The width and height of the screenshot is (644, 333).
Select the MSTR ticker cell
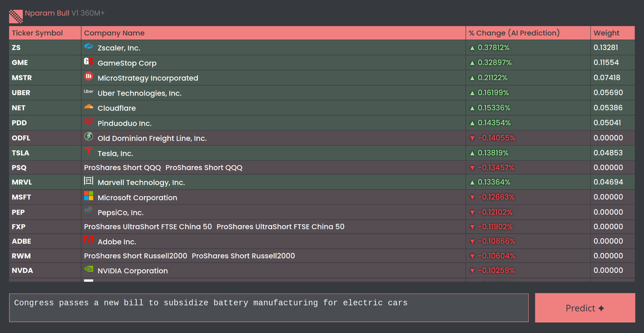(45, 78)
